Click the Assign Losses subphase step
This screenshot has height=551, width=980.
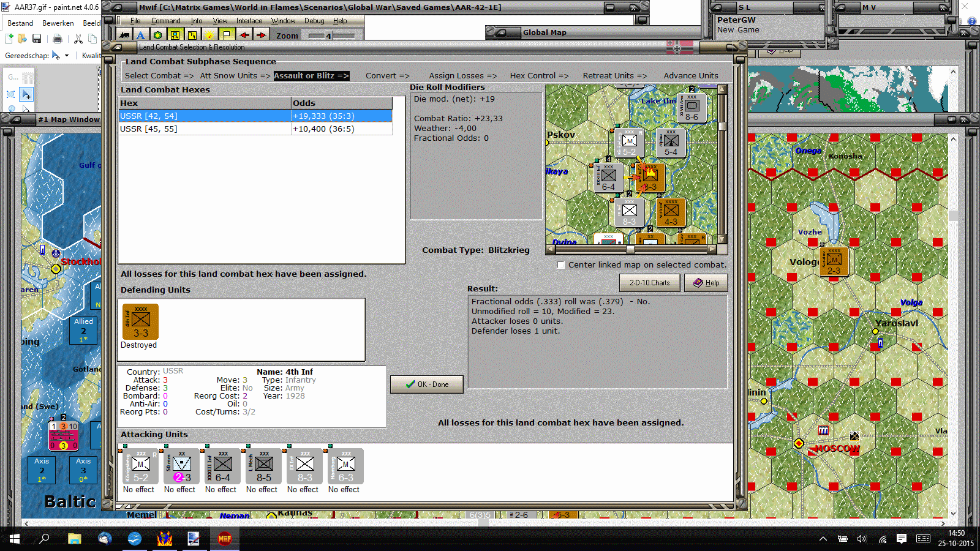[x=463, y=76]
